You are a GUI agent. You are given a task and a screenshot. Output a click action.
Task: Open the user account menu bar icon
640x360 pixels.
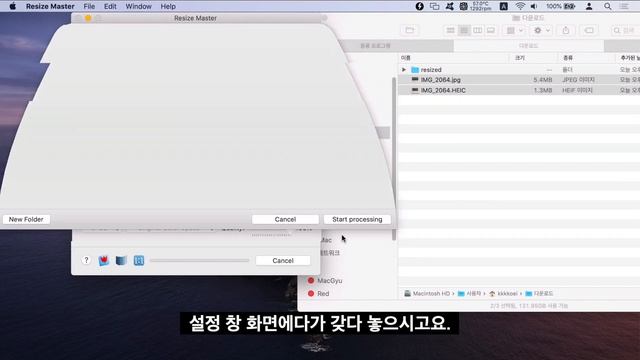pos(589,6)
